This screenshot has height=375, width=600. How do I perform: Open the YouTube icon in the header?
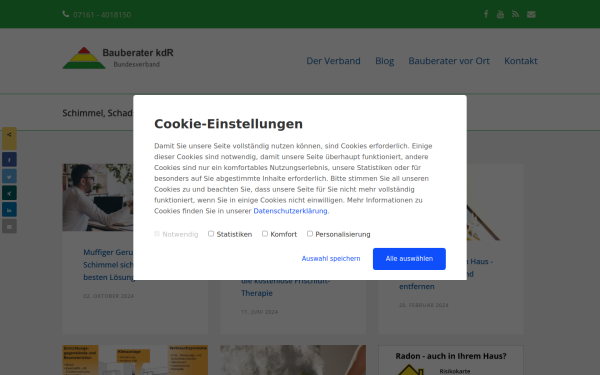pos(500,15)
